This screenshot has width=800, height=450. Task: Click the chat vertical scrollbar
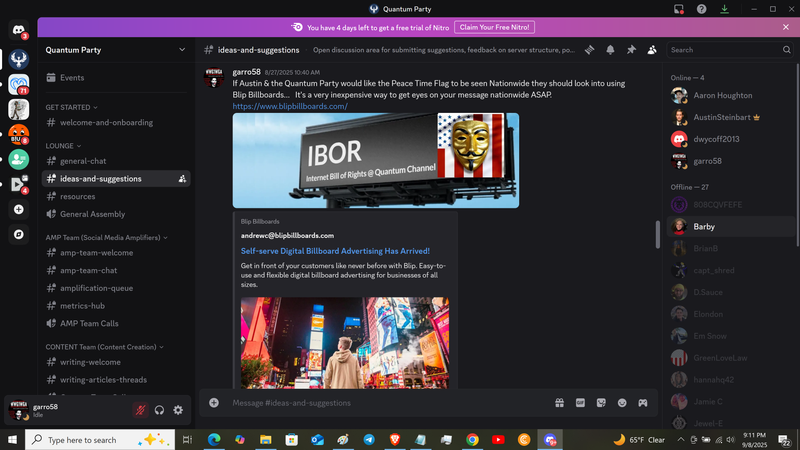click(x=657, y=234)
